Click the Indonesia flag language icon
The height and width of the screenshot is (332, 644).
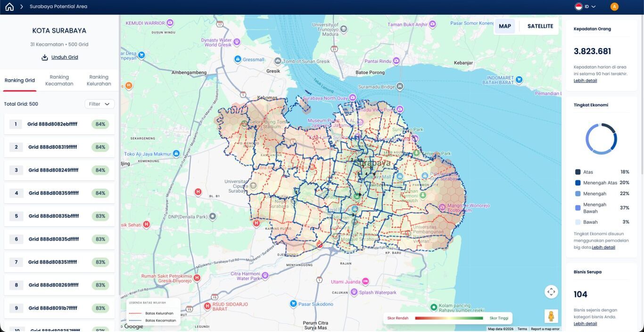pos(578,7)
